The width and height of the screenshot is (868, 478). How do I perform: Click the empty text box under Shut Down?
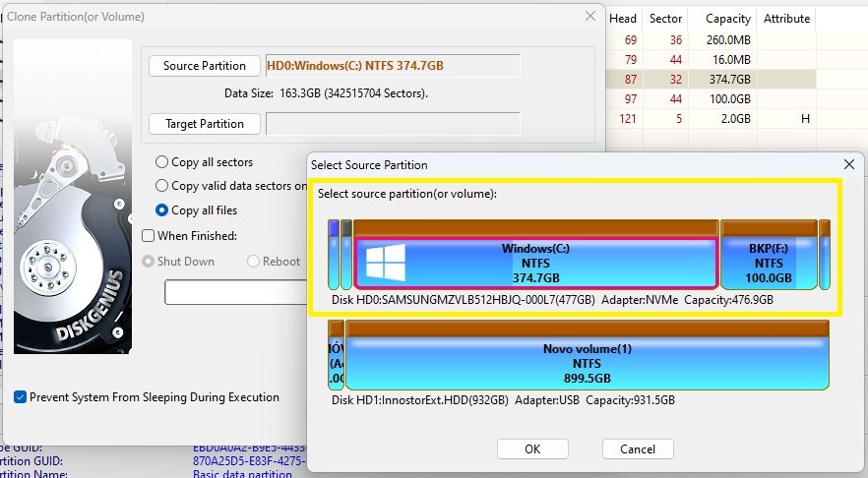pos(236,292)
